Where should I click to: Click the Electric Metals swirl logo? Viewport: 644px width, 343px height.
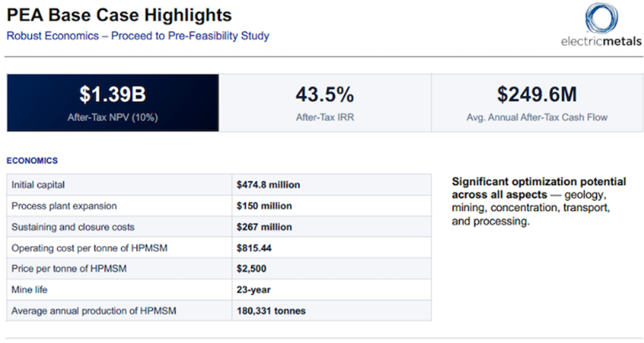[x=601, y=18]
